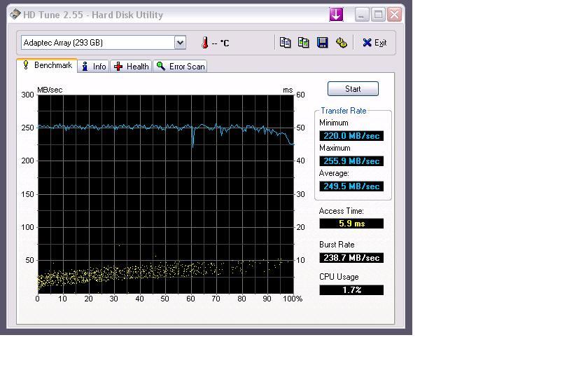The width and height of the screenshot is (588, 368).
Task: Click the HD Tune app icon in title bar
Action: [15, 14]
